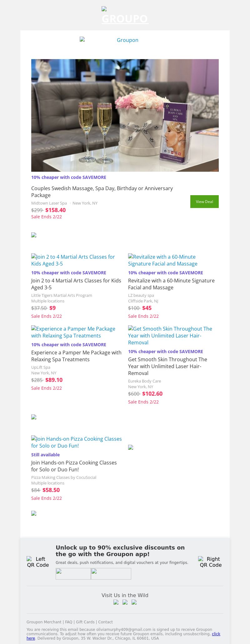Open the blue Pizza Cooking Classes image link
The height and width of the screenshot is (644, 250).
click(77, 442)
